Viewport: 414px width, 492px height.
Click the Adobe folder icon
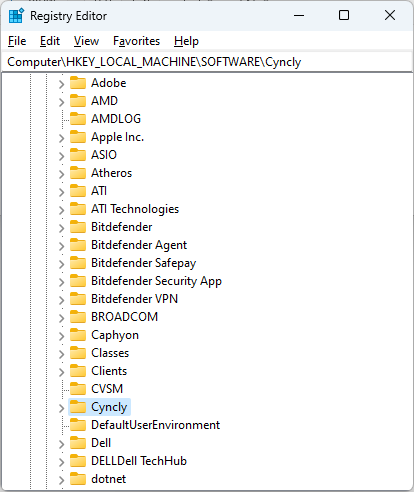pos(78,83)
